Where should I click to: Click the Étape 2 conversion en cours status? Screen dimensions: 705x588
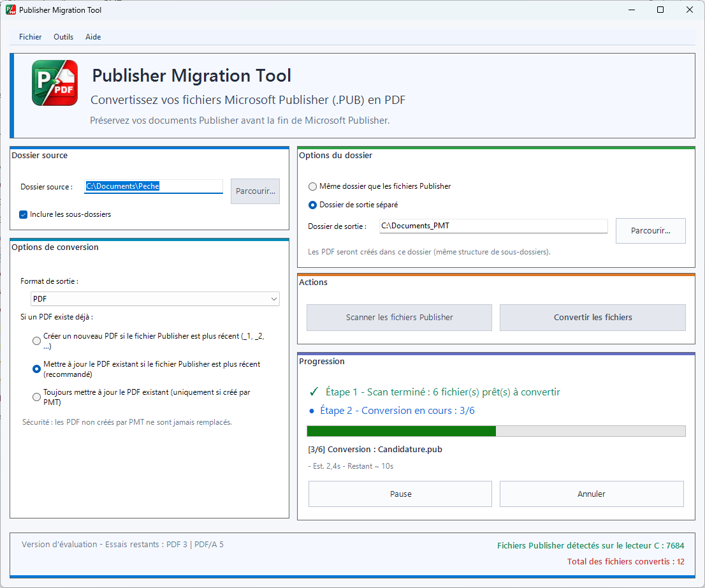[x=398, y=411]
